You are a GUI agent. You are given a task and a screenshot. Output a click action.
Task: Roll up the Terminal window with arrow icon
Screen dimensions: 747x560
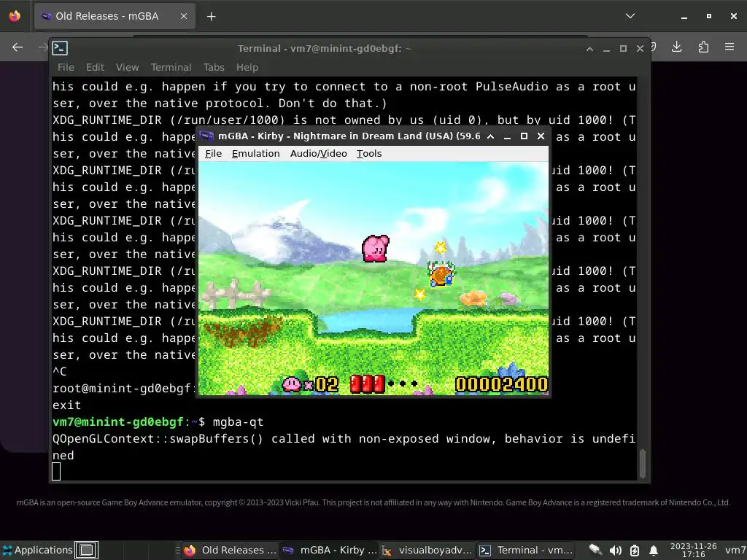(589, 49)
